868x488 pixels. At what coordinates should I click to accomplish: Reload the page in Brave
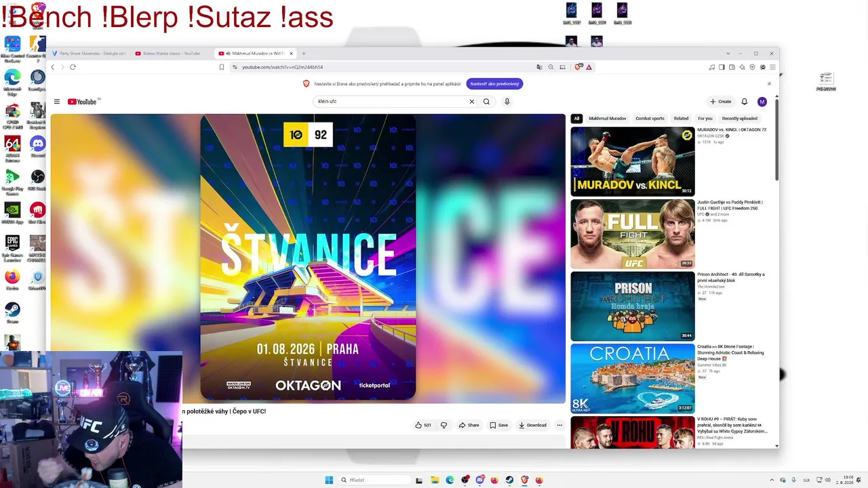tap(73, 67)
